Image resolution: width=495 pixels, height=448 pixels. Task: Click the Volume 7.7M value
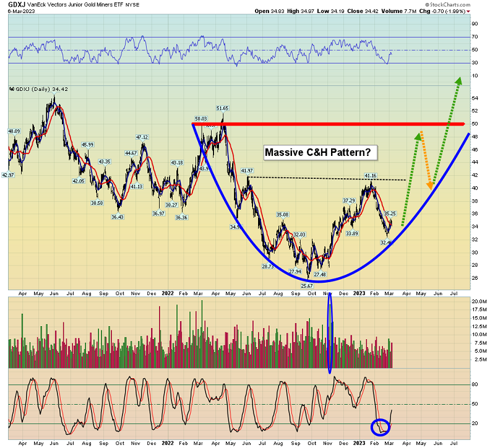click(398, 11)
